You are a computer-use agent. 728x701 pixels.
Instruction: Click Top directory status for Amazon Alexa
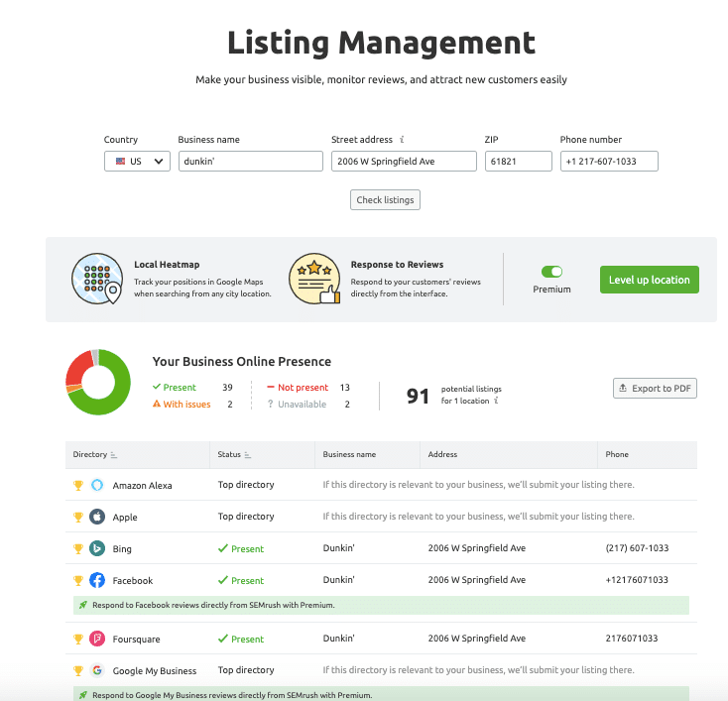(246, 485)
